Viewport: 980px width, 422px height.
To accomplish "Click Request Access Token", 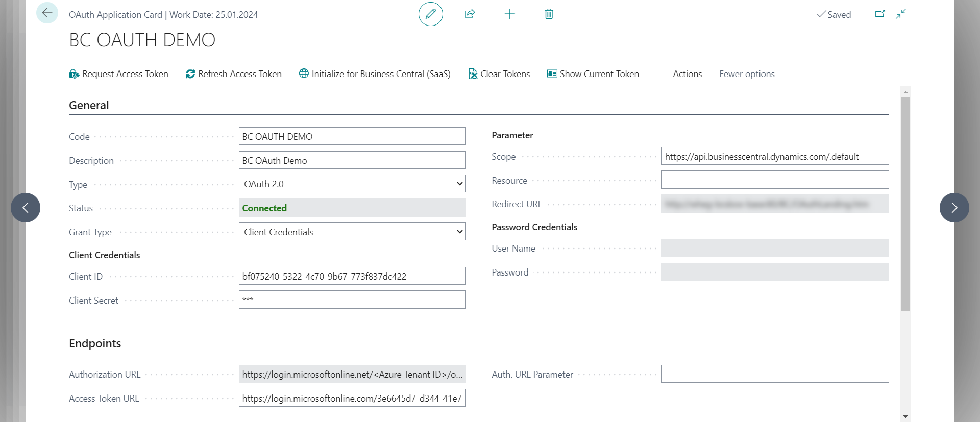I will [x=119, y=74].
